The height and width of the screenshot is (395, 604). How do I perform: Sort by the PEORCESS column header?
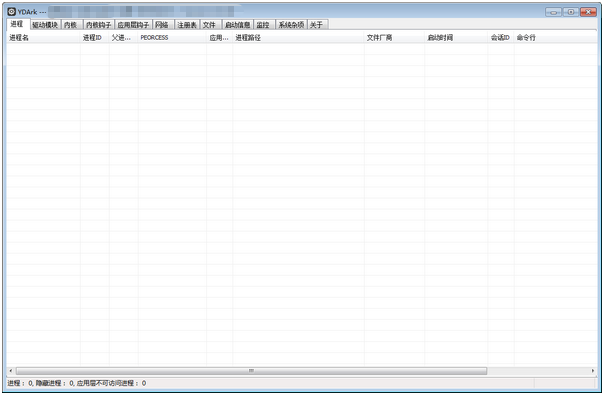pos(172,37)
